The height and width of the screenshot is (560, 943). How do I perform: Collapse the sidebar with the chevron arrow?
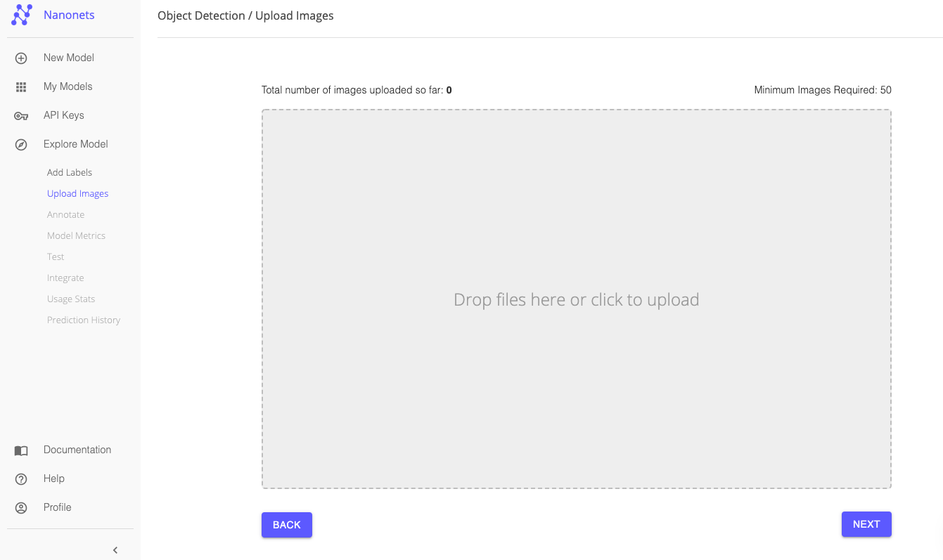click(115, 550)
